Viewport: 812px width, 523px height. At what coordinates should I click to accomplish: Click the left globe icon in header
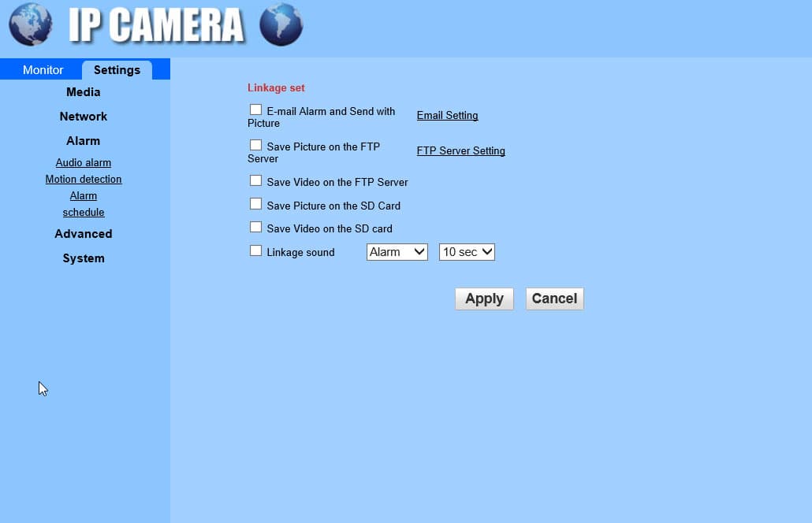[x=31, y=25]
